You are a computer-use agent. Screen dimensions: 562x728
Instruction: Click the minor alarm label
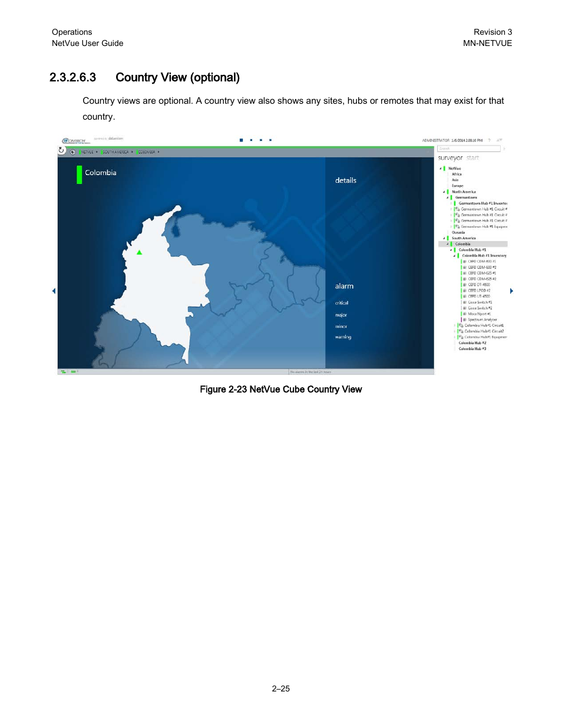click(x=341, y=327)
